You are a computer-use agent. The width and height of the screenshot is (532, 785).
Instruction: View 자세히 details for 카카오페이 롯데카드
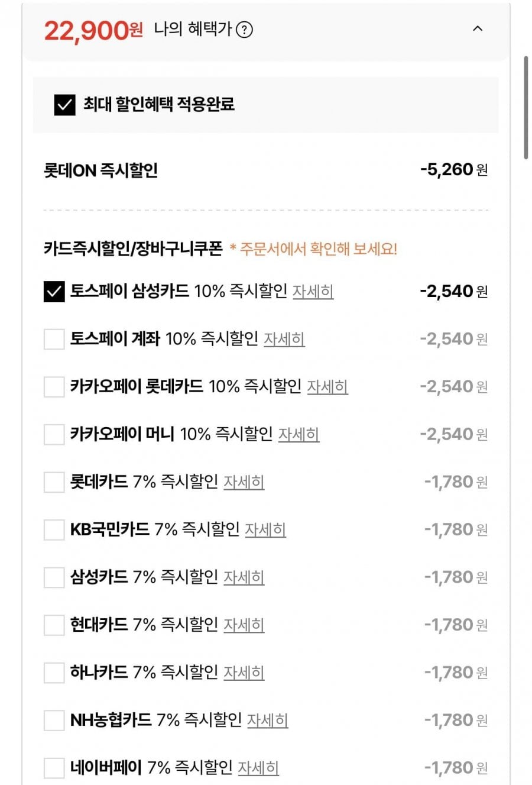coord(327,387)
